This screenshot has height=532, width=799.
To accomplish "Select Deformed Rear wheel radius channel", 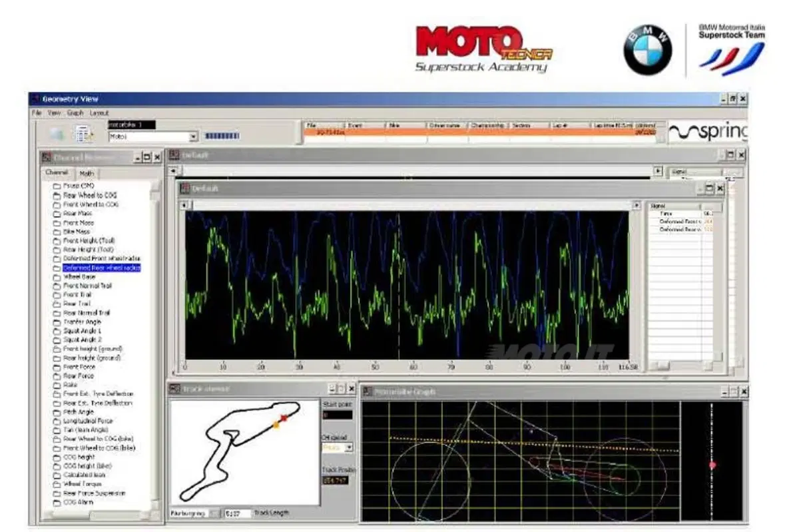I will (x=102, y=268).
